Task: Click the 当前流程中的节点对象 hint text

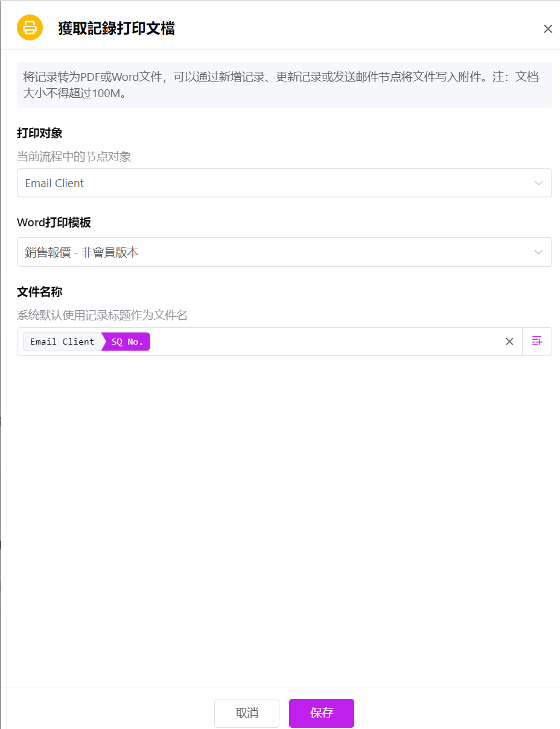Action: (74, 157)
